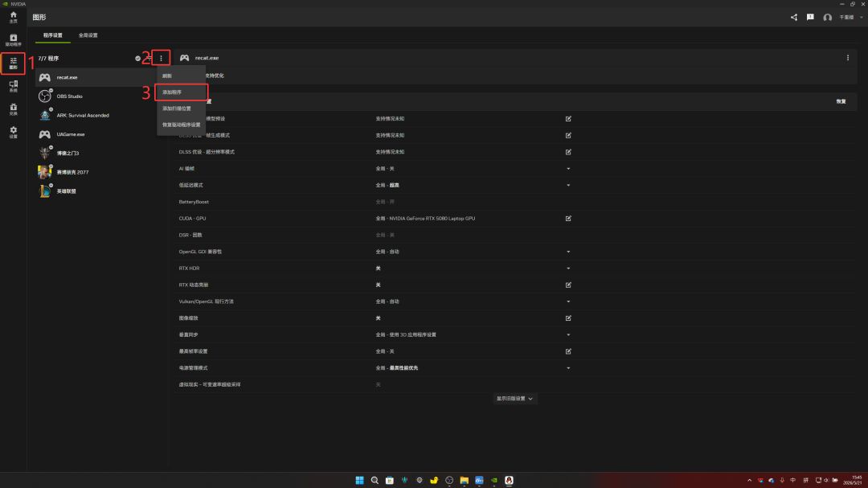
Task: Edit the RTX 动态亮丽 setting with its pencil icon
Action: tap(568, 285)
